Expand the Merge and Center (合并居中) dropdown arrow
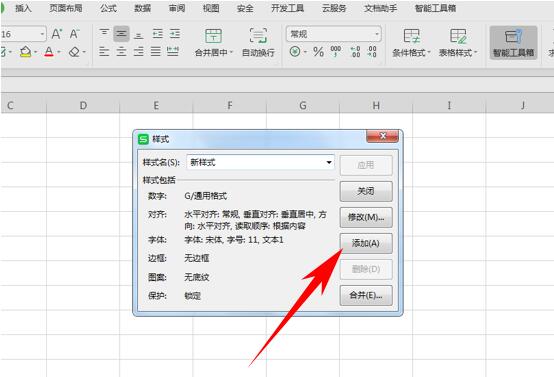The height and width of the screenshot is (377, 554). coord(231,52)
